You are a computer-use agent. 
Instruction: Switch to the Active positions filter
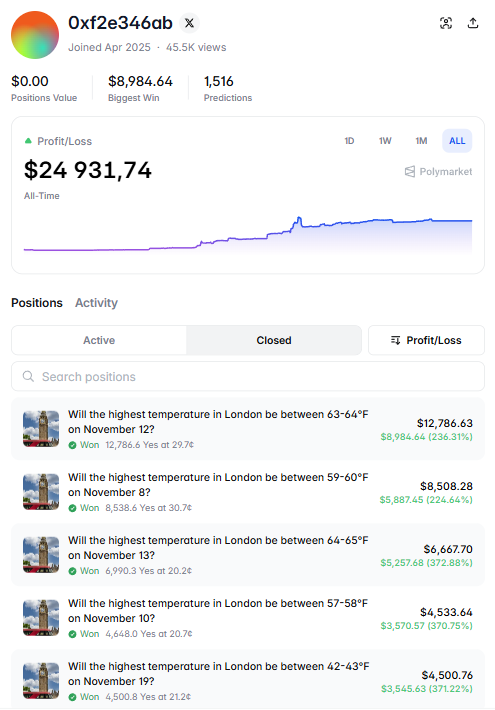(99, 340)
